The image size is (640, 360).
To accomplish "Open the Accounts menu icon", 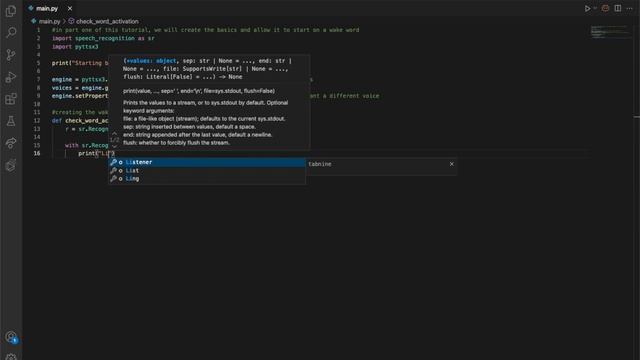I will coord(11,337).
